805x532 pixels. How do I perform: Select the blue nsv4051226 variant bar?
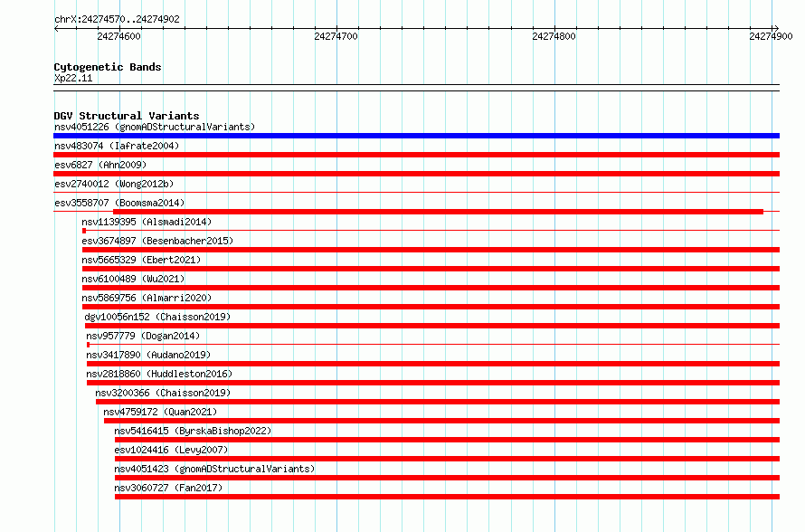tap(416, 136)
